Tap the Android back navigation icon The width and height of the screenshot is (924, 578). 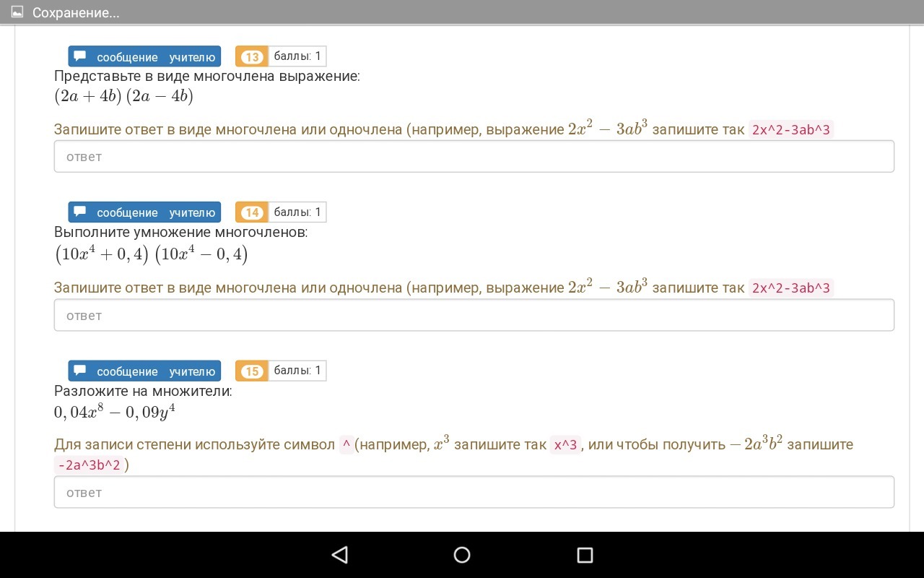click(x=339, y=555)
